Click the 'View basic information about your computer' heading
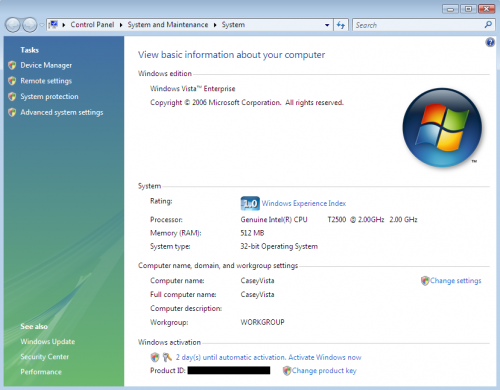The height and width of the screenshot is (390, 500). coord(232,55)
